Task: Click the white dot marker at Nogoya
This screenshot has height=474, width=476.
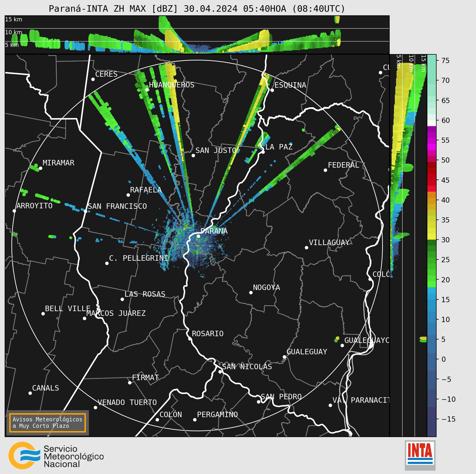Action: pyautogui.click(x=251, y=292)
